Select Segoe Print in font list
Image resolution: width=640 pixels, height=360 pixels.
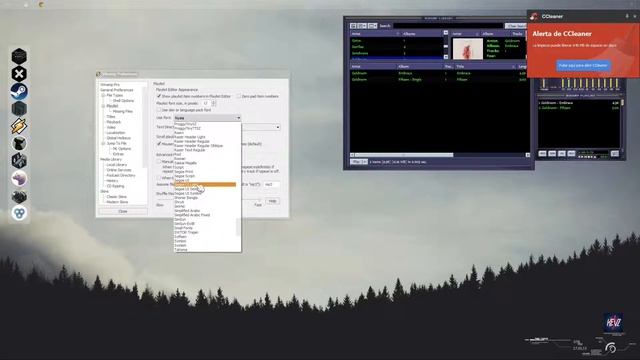(184, 171)
